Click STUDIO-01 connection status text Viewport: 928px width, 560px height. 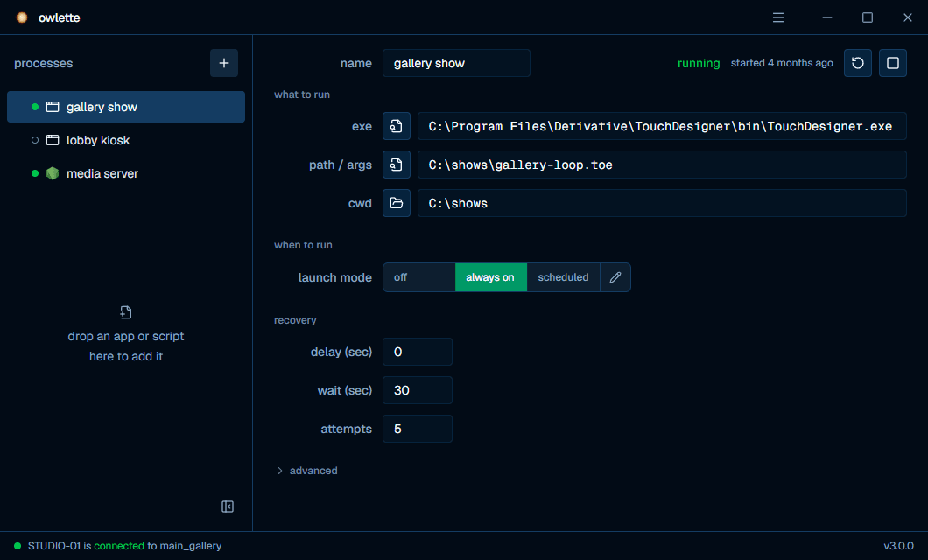click(x=124, y=546)
